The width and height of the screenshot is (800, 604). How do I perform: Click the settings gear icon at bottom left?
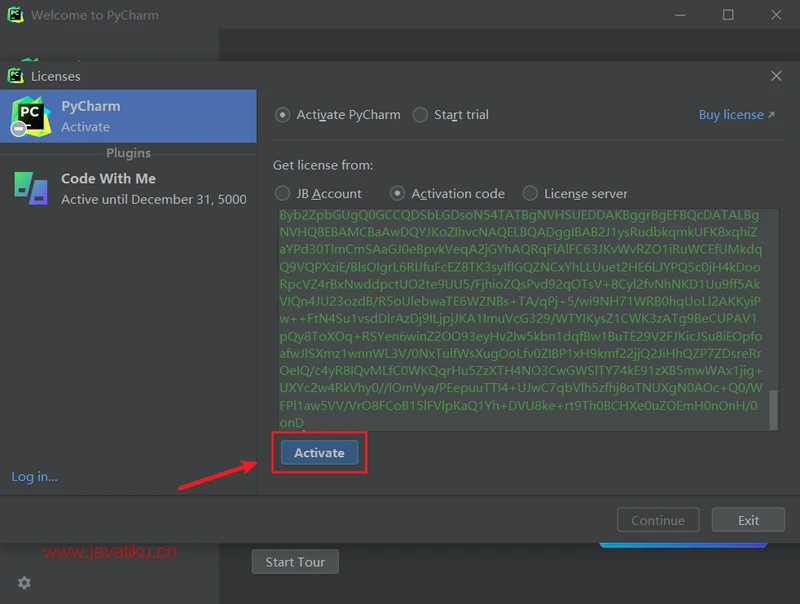coord(24,583)
